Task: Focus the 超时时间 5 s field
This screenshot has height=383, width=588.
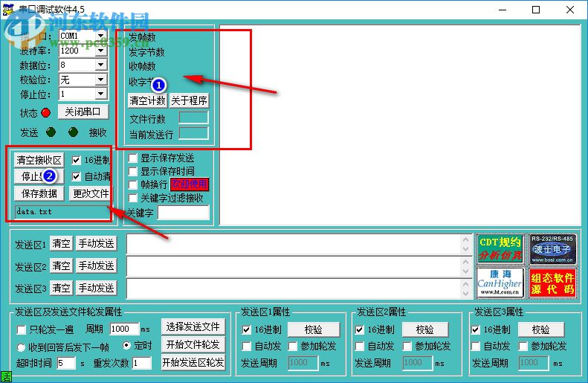Action: (x=66, y=363)
